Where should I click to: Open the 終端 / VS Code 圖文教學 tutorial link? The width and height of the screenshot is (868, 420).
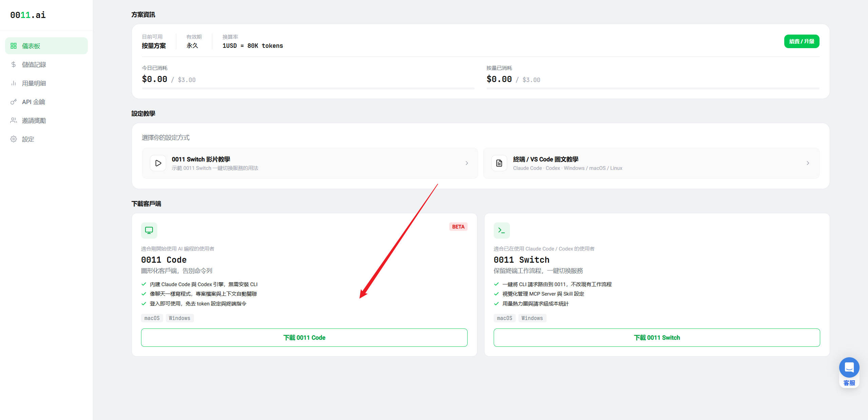651,163
